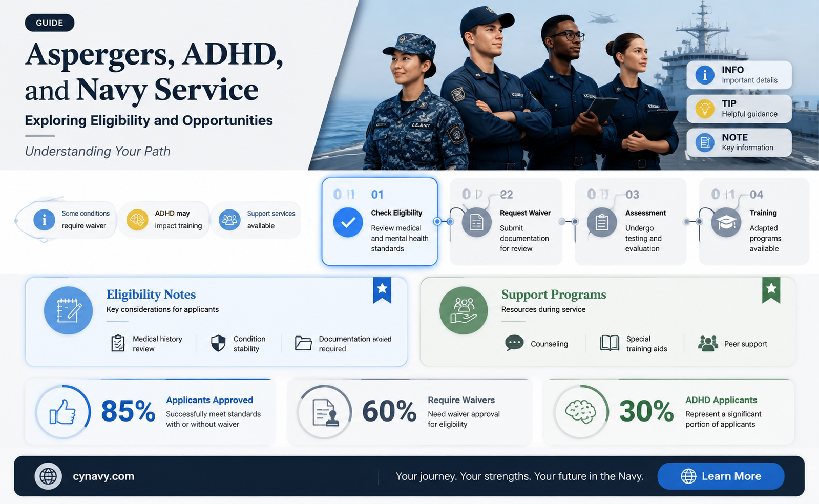Screen dimensions: 819x504
Task: Click the Key considerations for applicants text
Action: coord(162,309)
